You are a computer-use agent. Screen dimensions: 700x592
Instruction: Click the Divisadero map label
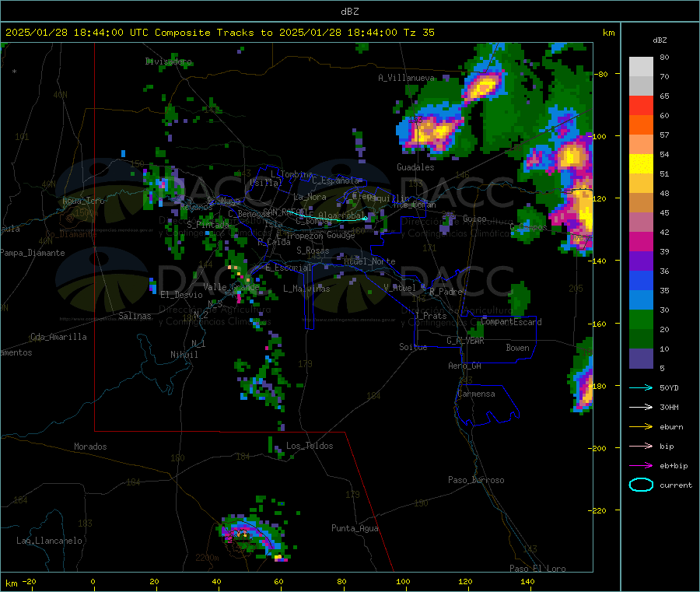(169, 61)
